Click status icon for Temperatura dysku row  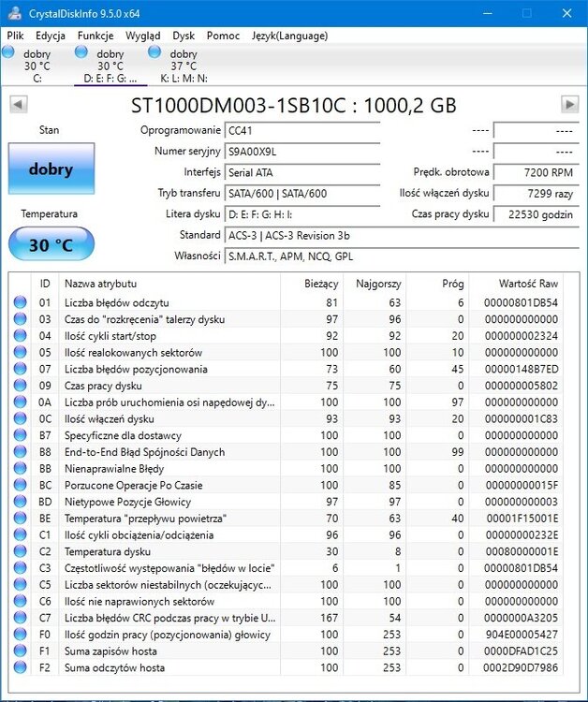click(20, 551)
